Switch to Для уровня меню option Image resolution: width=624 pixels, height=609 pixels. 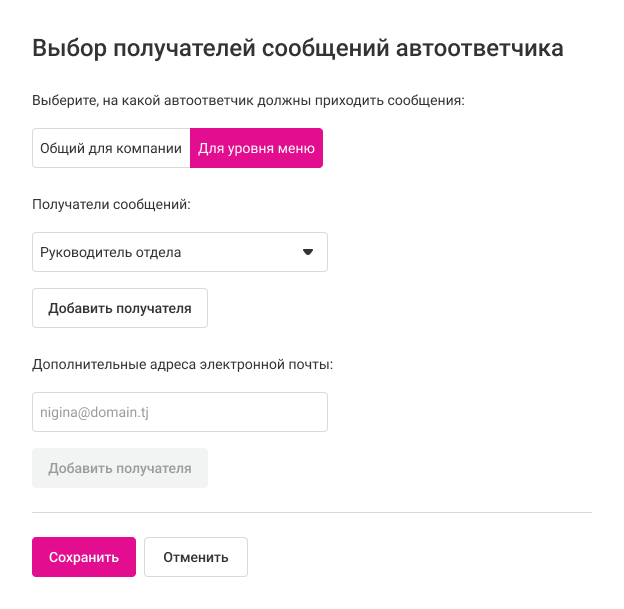point(256,148)
